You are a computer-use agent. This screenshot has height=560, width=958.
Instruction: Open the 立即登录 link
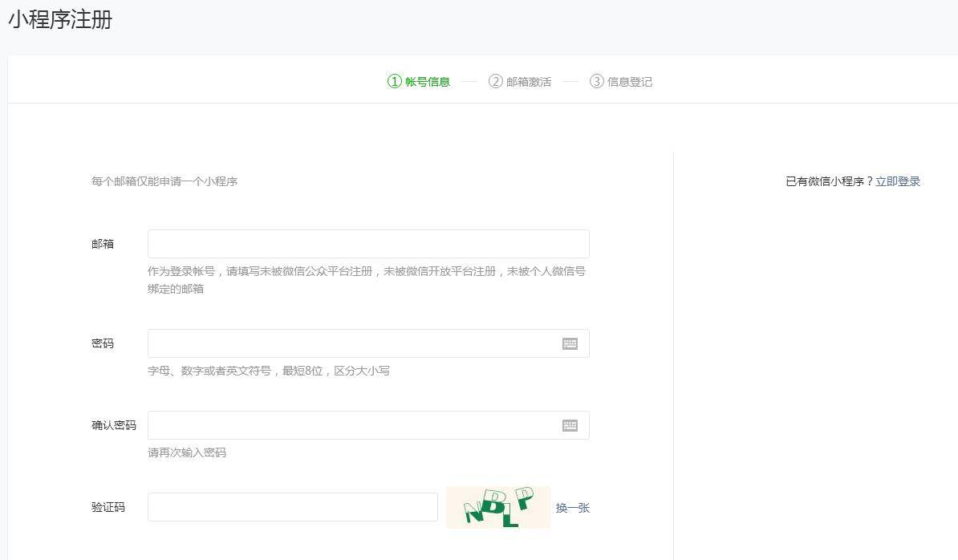898,181
